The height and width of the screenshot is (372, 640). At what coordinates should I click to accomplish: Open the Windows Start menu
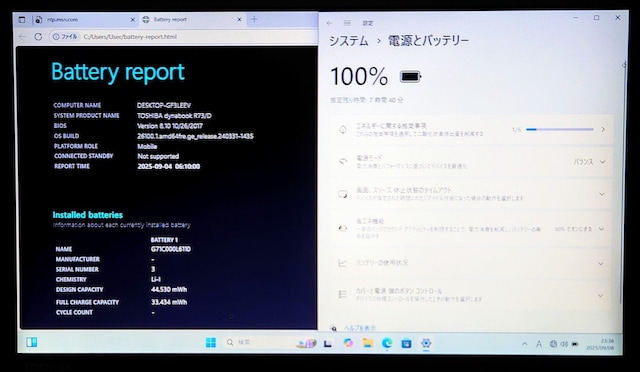[x=211, y=343]
